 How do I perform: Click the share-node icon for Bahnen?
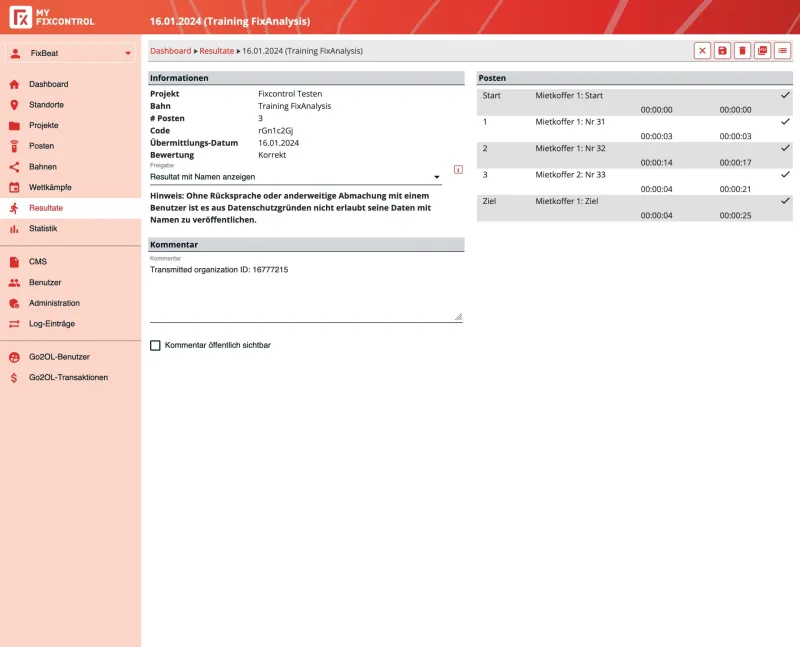point(14,167)
